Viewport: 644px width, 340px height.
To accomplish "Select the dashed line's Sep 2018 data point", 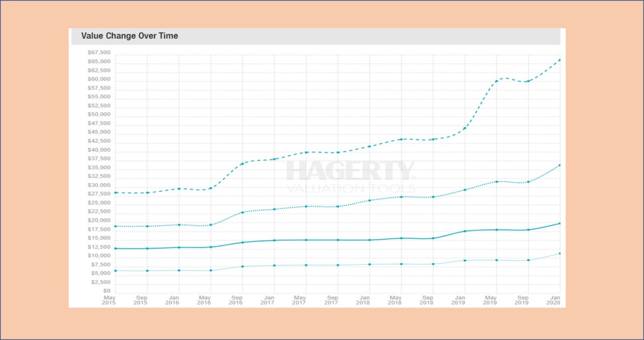I will [x=433, y=139].
